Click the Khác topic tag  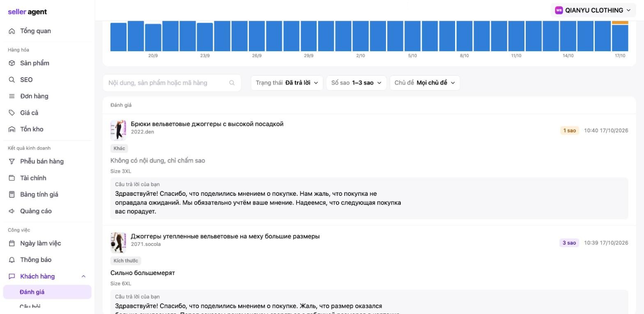click(119, 148)
